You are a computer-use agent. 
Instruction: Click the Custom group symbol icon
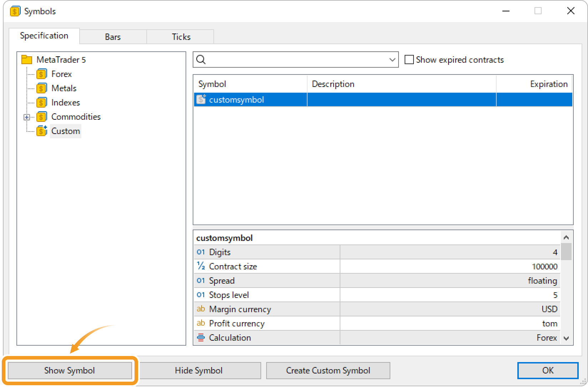pyautogui.click(x=41, y=131)
